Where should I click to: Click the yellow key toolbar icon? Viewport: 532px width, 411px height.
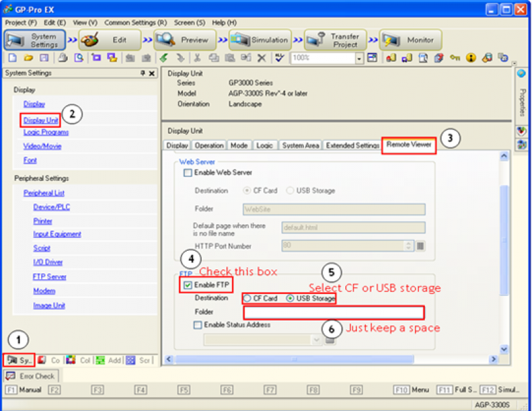click(x=455, y=58)
